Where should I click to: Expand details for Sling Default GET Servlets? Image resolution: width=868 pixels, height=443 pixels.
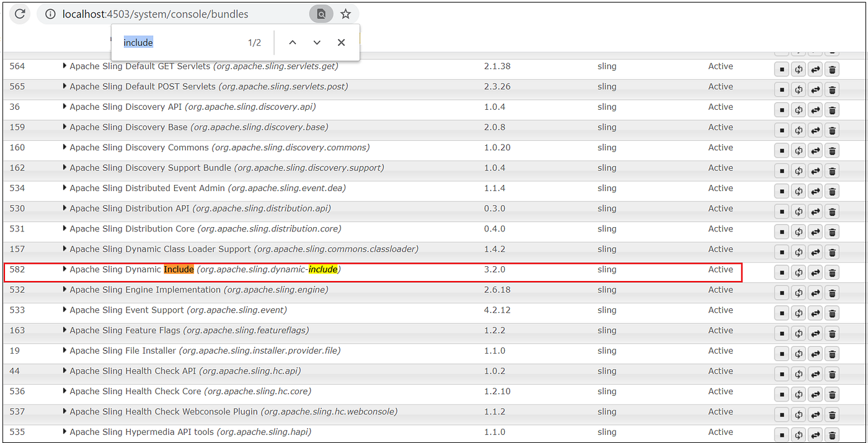tap(64, 66)
